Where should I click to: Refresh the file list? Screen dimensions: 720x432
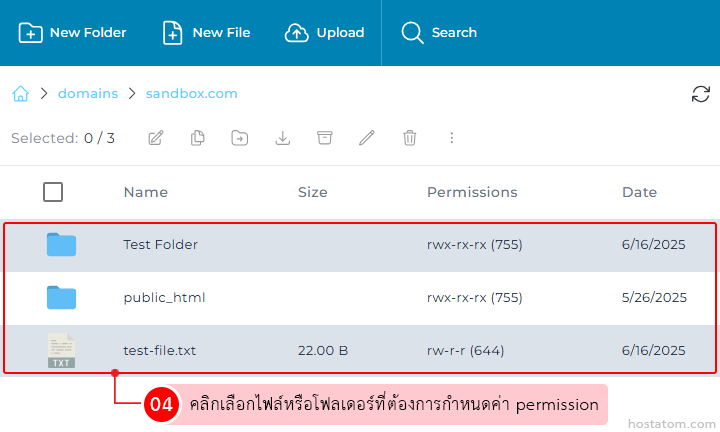(x=701, y=94)
